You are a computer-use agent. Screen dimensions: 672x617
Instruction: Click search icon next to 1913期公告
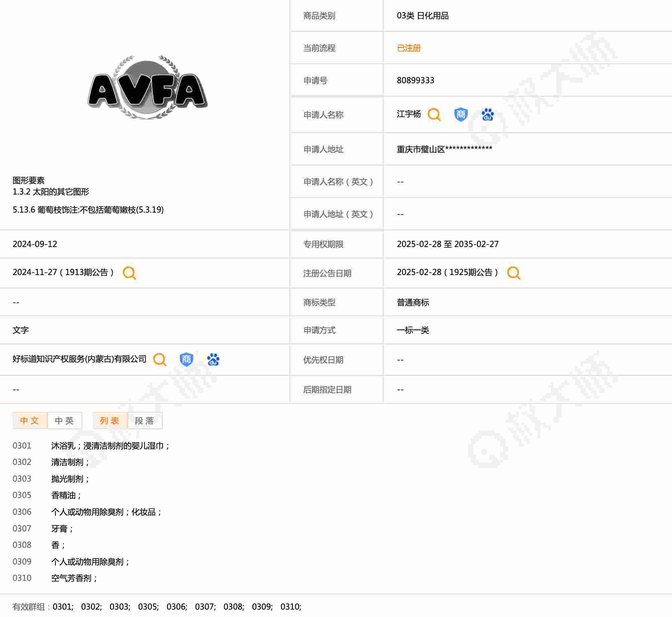pos(129,273)
